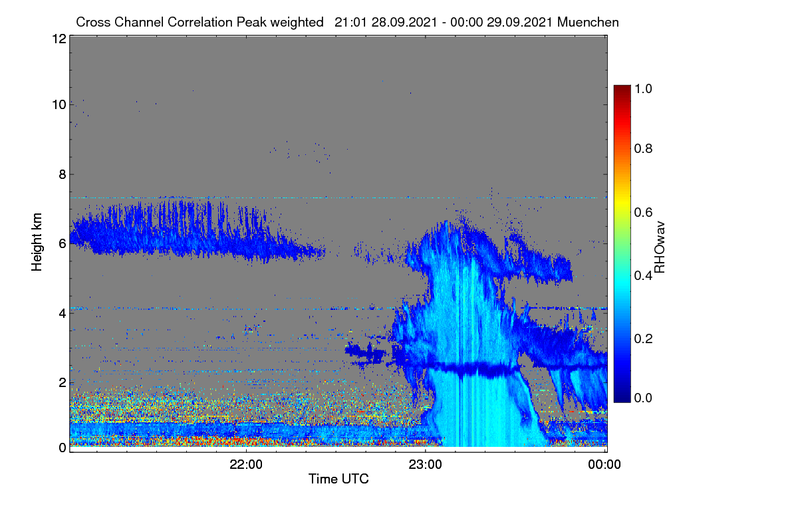Viewport: 798px width, 532px height.
Task: Click the cyan region of the colorbar
Action: point(621,283)
